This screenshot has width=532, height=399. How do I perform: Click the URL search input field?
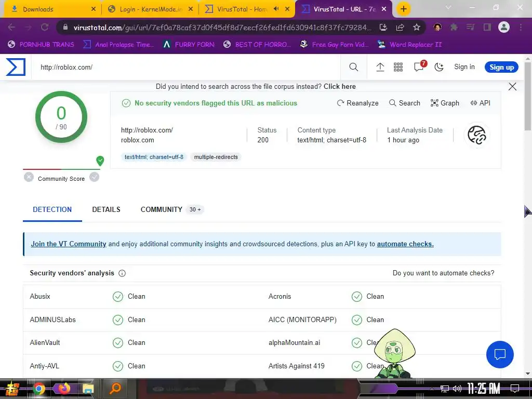[x=185, y=67]
